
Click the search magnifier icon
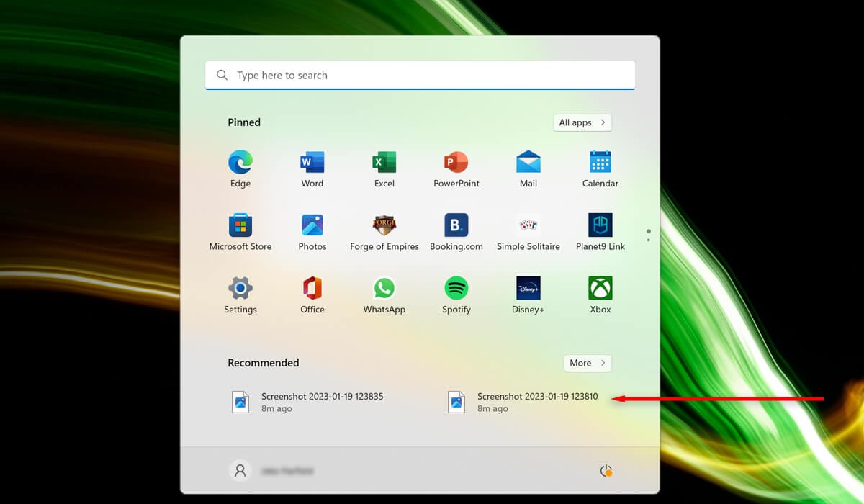click(222, 75)
